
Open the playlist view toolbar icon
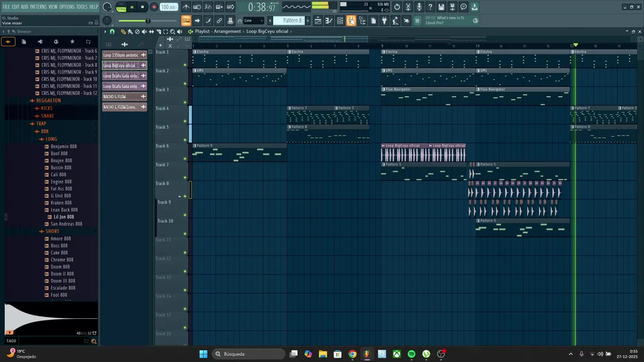[x=318, y=21]
